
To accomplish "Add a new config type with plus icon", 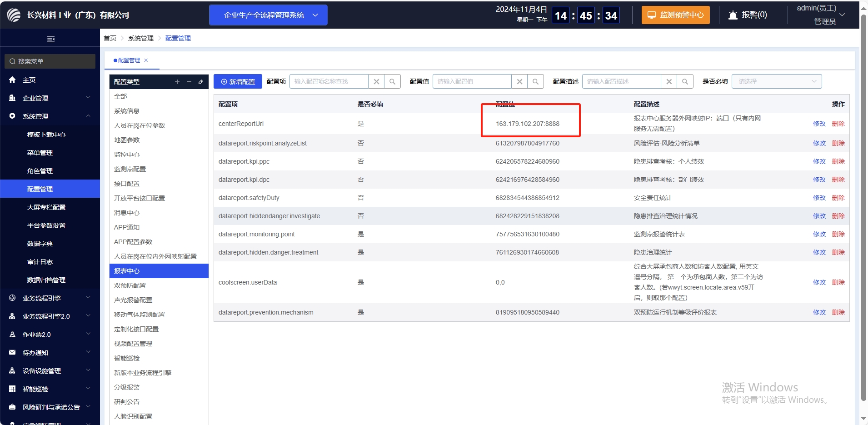I will point(177,82).
